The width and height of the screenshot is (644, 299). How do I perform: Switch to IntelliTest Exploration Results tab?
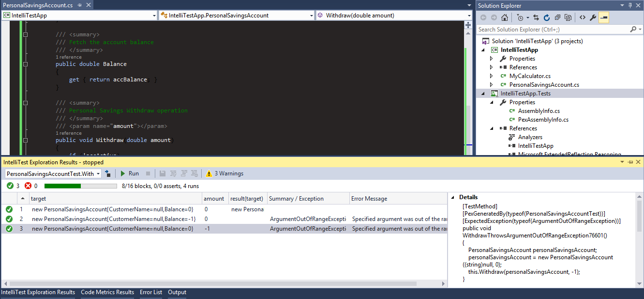point(38,292)
